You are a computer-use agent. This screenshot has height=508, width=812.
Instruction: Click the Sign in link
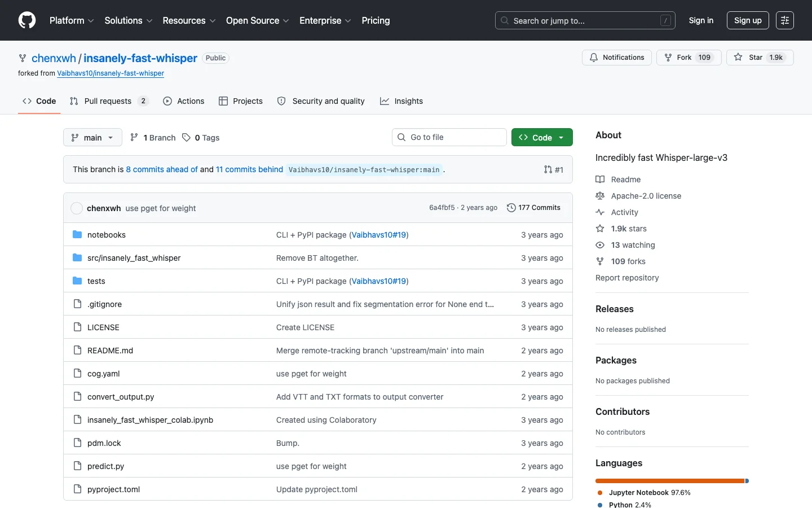click(701, 20)
